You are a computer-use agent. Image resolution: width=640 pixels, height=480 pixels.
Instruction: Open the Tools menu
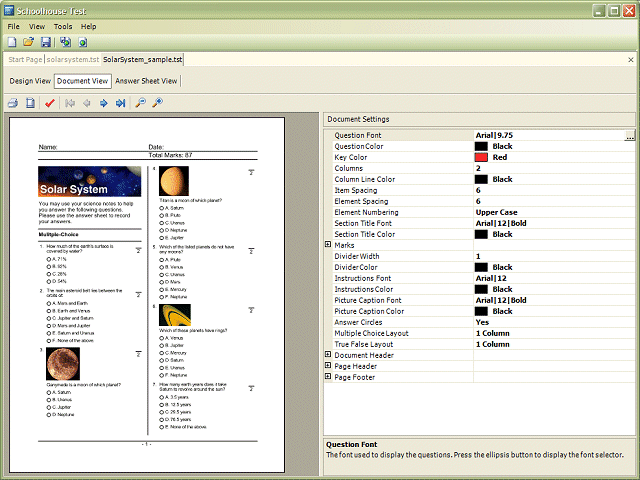[63, 26]
